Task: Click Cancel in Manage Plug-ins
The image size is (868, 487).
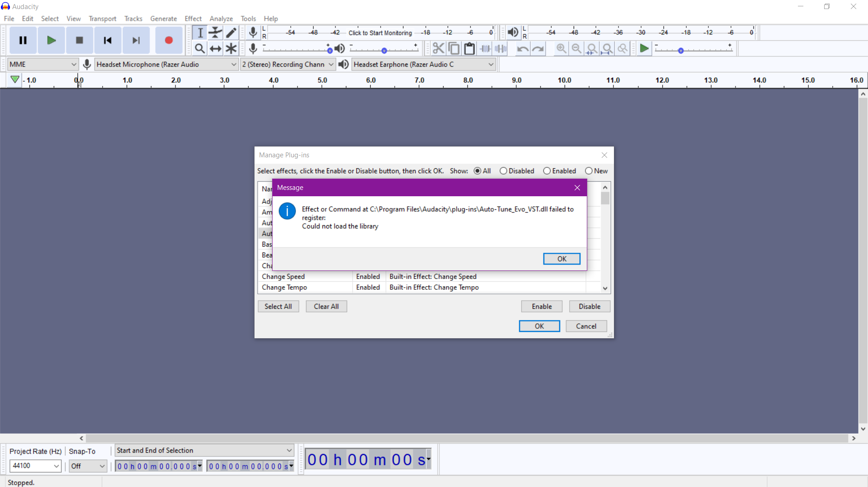Action: coord(586,326)
